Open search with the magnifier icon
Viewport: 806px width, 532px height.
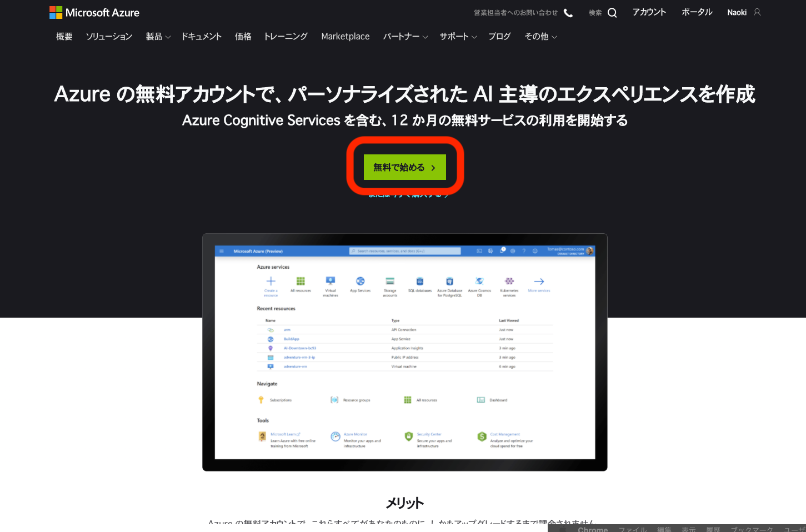[613, 12]
